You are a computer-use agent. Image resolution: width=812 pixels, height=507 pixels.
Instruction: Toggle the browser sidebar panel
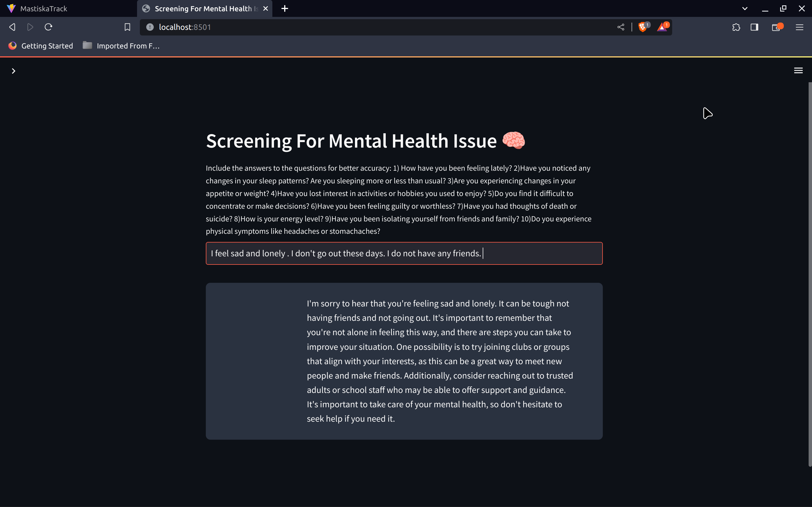click(754, 27)
